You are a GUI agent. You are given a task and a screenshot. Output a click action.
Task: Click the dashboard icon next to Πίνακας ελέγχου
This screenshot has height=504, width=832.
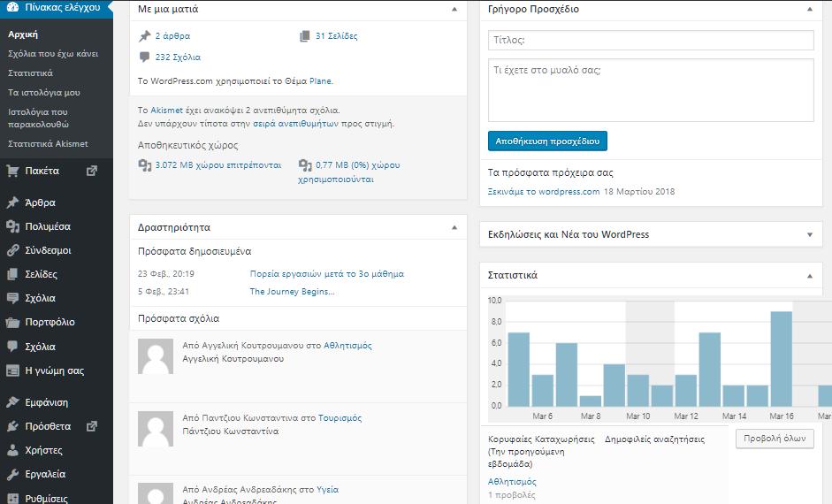pos(12,7)
